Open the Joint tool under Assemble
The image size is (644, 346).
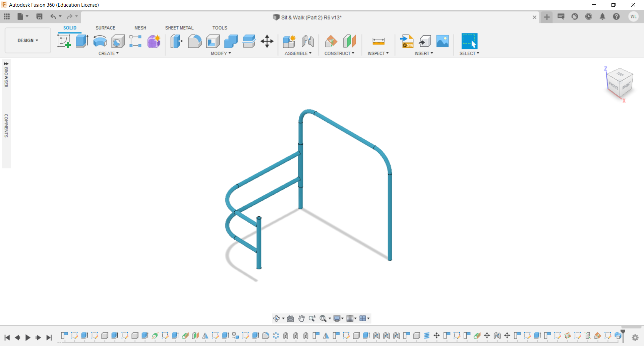(x=308, y=41)
